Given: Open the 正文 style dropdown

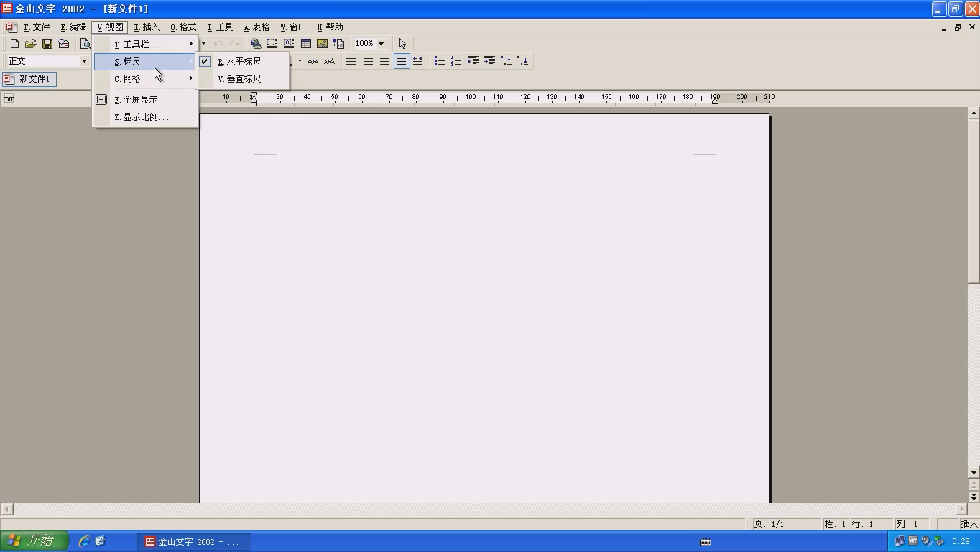Looking at the screenshot, I should [x=84, y=61].
